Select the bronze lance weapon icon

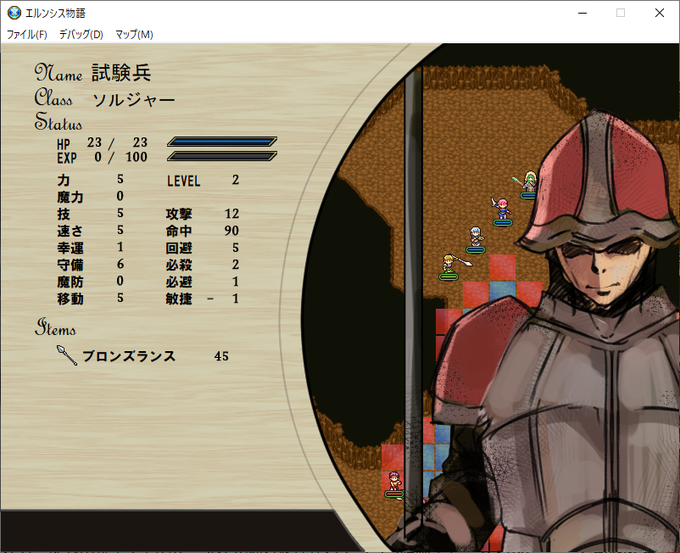67,355
